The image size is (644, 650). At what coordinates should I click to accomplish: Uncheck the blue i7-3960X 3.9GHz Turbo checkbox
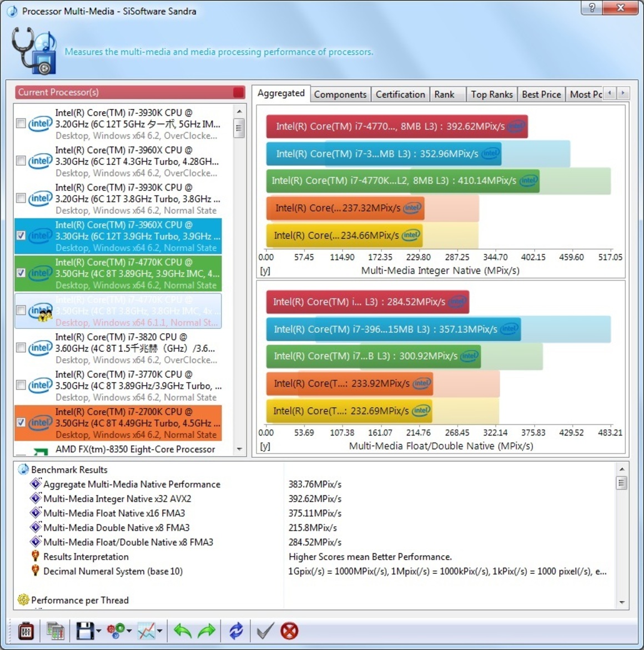pos(21,236)
